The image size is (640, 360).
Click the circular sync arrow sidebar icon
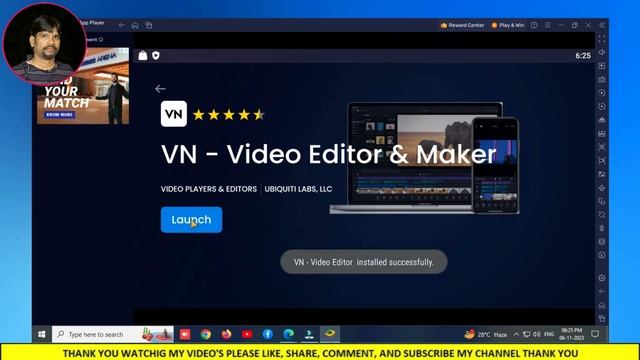point(602,107)
